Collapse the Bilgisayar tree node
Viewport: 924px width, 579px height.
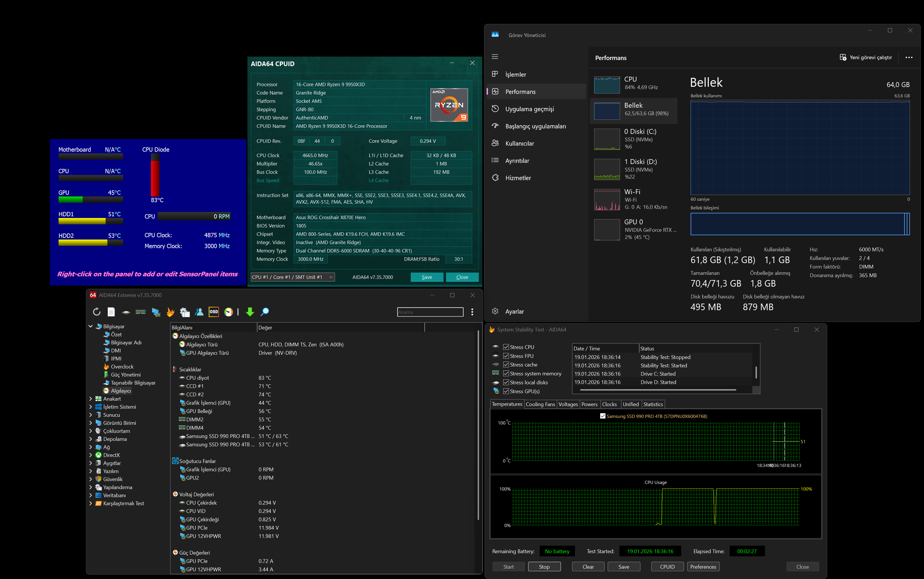91,326
